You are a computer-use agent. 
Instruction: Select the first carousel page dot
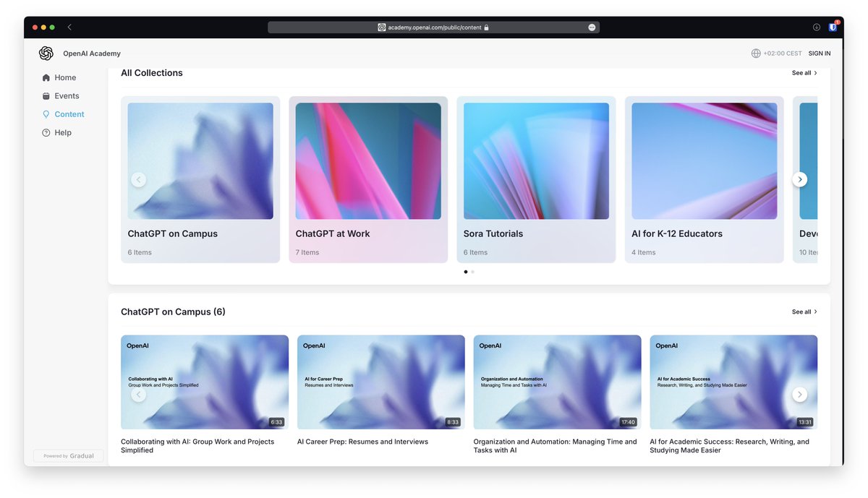(465, 272)
